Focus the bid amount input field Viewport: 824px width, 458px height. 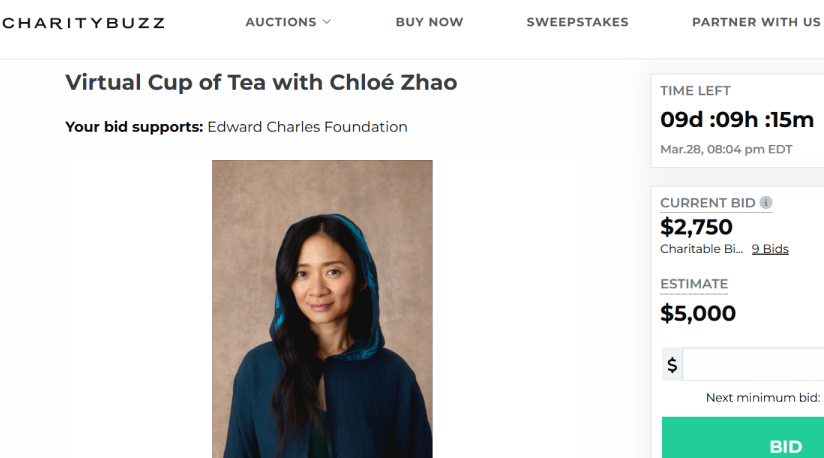(x=753, y=365)
